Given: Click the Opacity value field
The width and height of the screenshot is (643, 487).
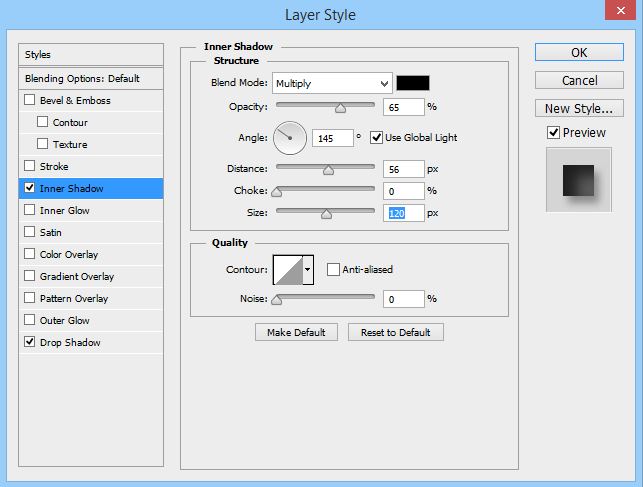Looking at the screenshot, I should 404,107.
